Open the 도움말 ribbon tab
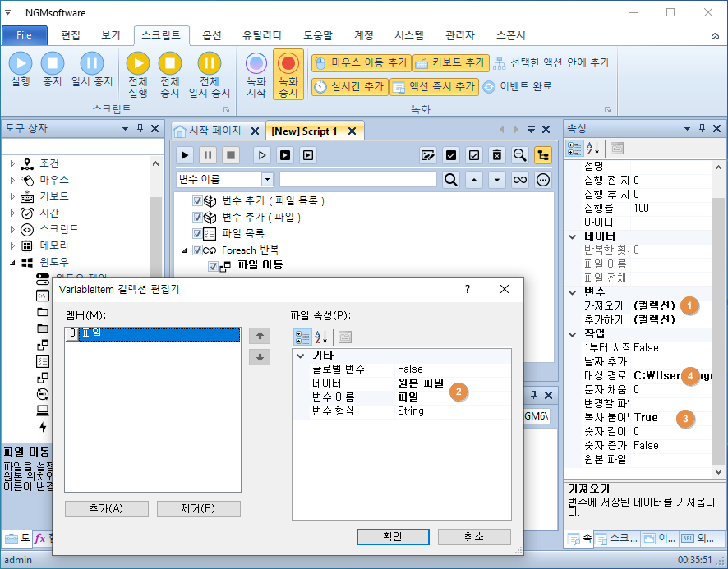The height and width of the screenshot is (569, 728). tap(318, 35)
